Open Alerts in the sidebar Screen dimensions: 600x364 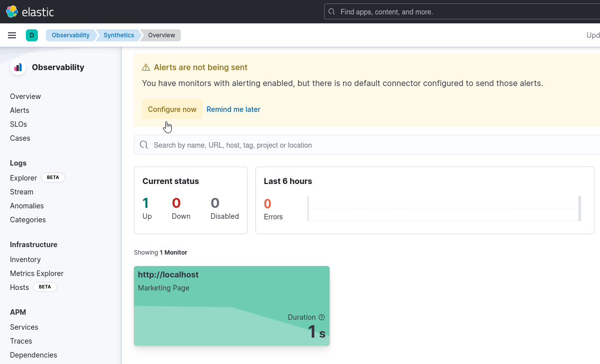pyautogui.click(x=19, y=110)
